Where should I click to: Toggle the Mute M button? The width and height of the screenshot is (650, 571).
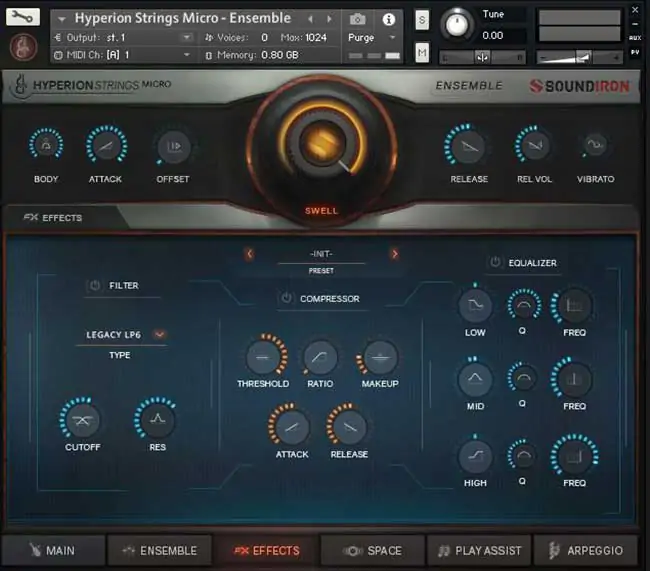[422, 53]
